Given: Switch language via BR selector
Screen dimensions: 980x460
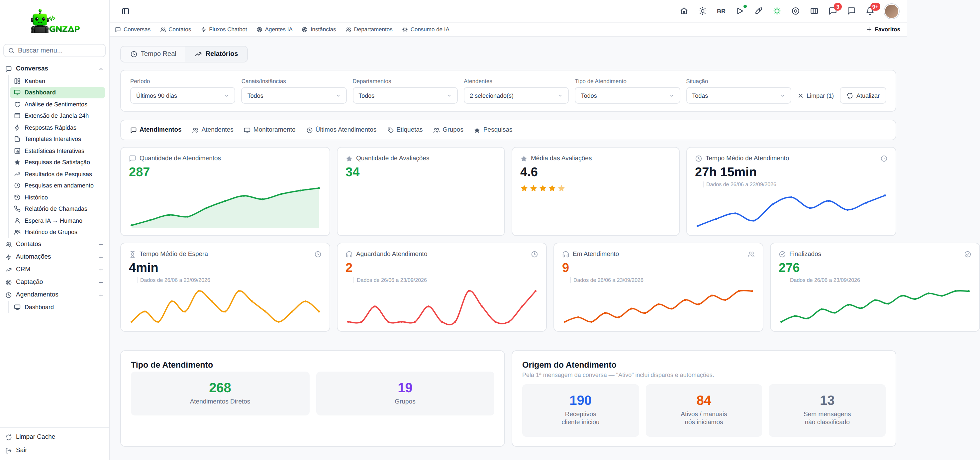Looking at the screenshot, I should click(x=721, y=11).
